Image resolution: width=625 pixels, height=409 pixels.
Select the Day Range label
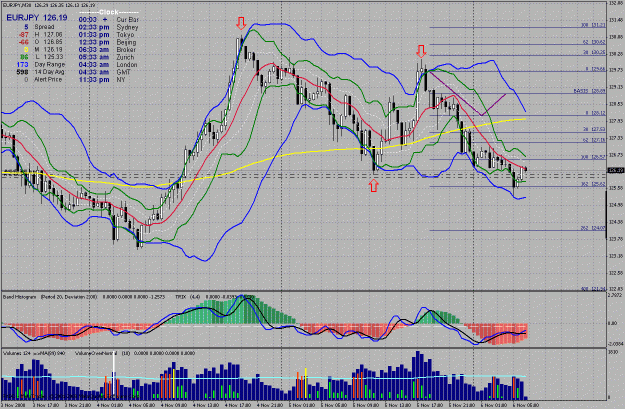50,65
